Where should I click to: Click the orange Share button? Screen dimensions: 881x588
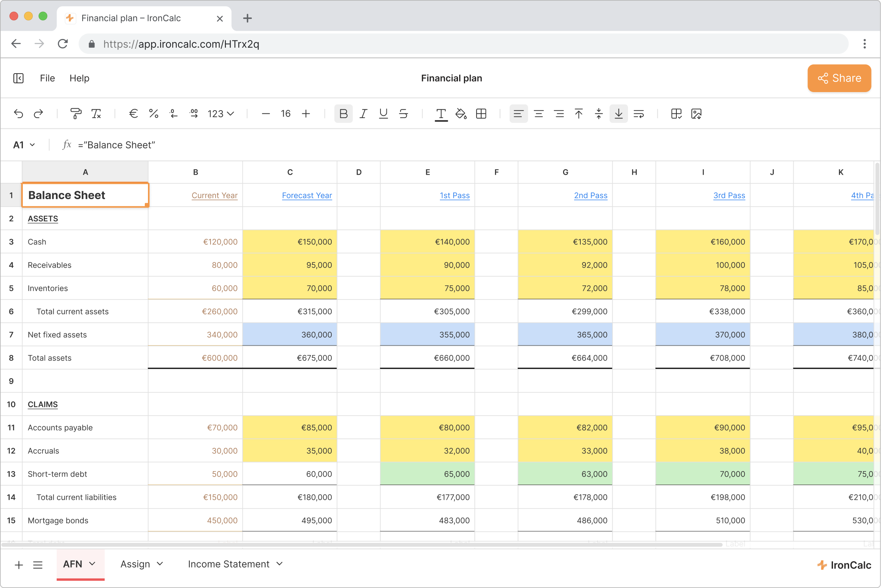839,78
